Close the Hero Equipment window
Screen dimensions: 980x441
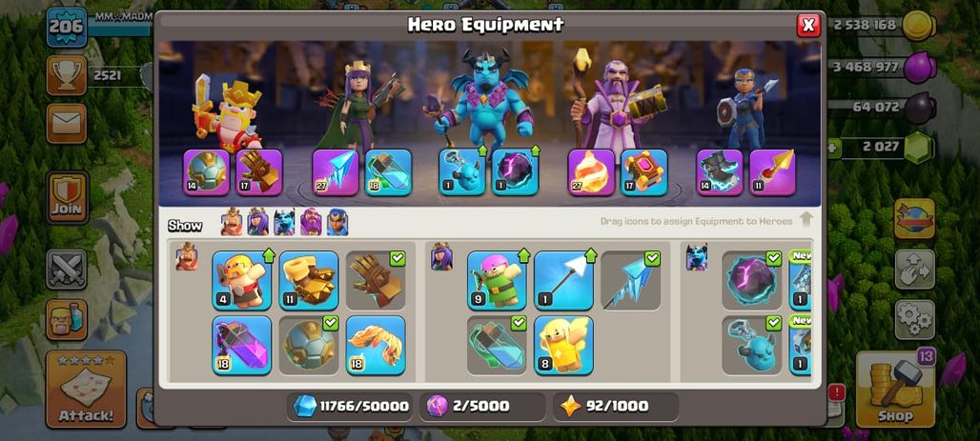[x=808, y=25]
